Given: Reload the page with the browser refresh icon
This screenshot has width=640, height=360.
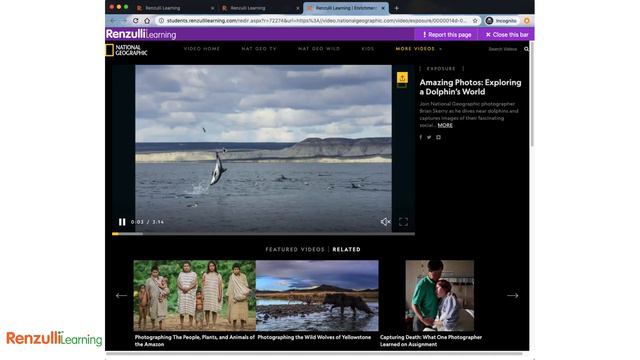Looking at the screenshot, I should coord(136,20).
